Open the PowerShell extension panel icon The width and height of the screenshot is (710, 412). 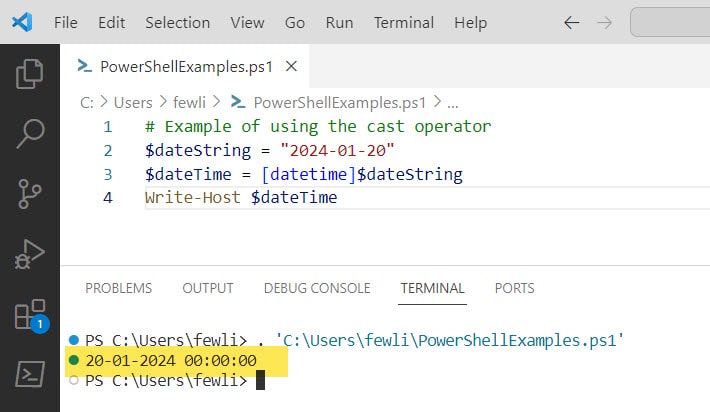click(x=30, y=374)
